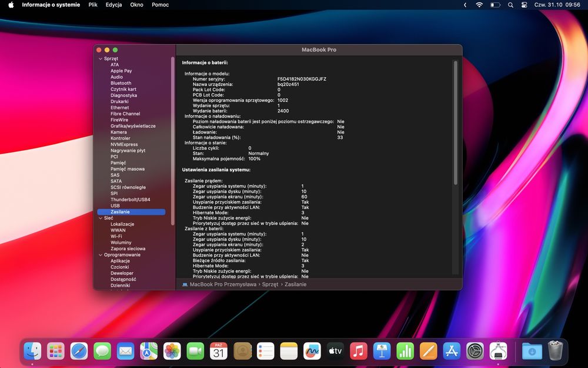Open Control Center from the menu bar

524,5
